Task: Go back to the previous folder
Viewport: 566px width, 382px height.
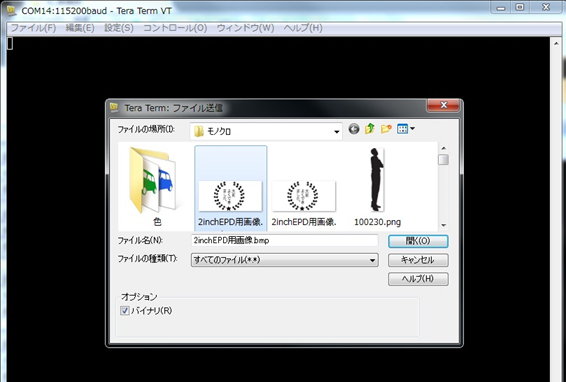Action: click(x=354, y=129)
